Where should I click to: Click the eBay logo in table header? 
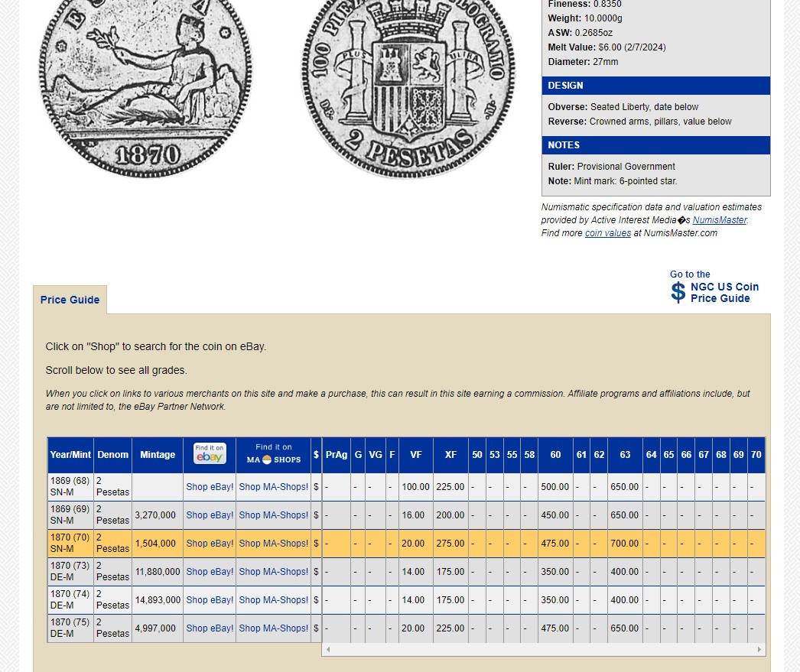tap(209, 454)
